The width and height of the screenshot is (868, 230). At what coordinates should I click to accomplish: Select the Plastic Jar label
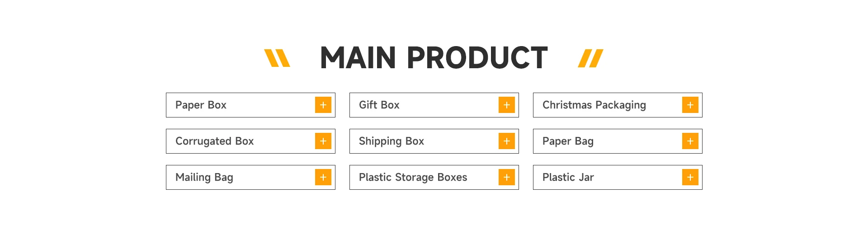(x=568, y=177)
